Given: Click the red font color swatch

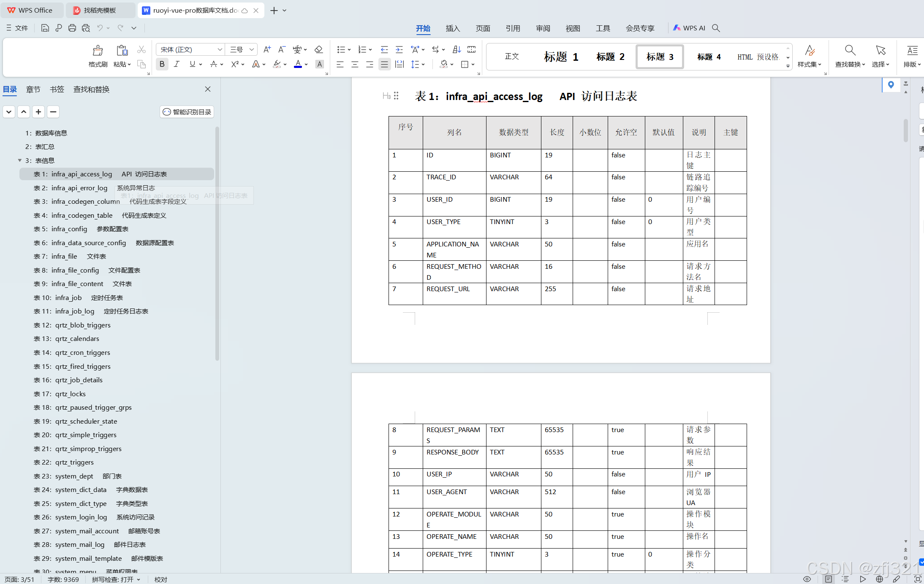Looking at the screenshot, I should (298, 64).
